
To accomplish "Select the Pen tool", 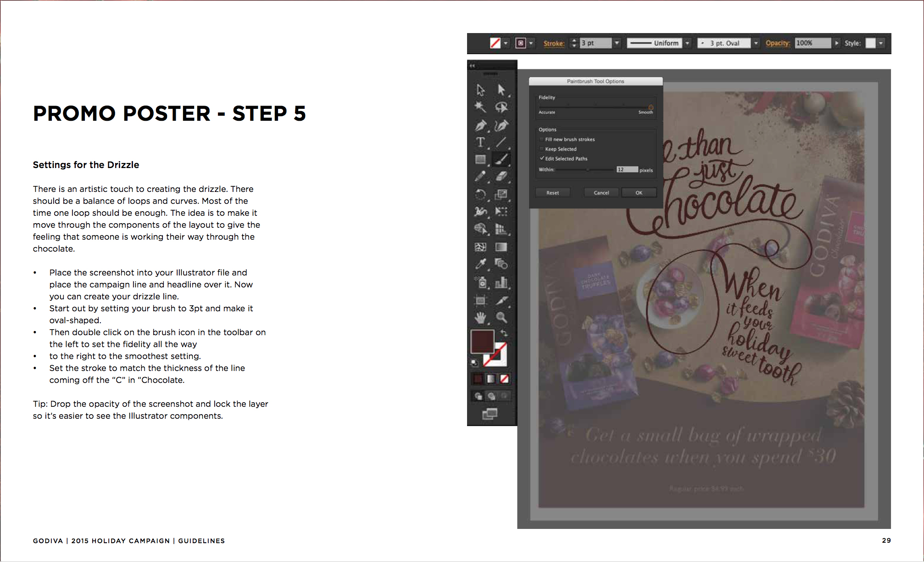I will 480,125.
